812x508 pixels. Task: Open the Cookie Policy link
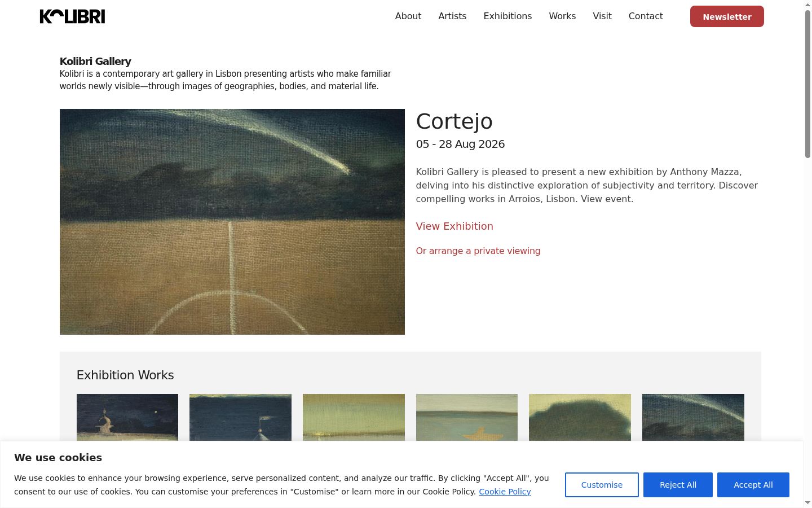(x=505, y=492)
